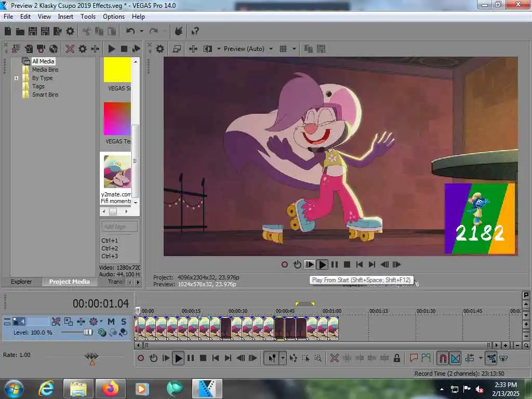532x399 pixels.
Task: Stop playback under video preview
Action: [x=347, y=264]
